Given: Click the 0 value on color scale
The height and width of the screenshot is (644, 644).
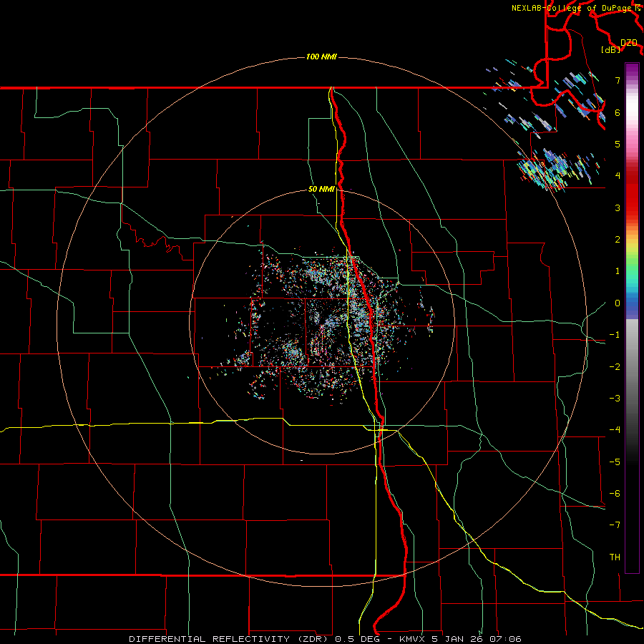Looking at the screenshot, I should (x=618, y=303).
